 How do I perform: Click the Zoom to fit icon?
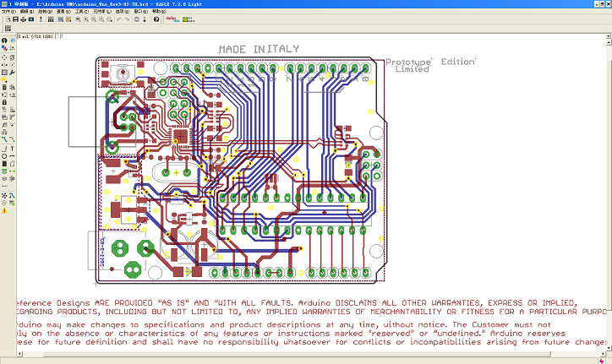click(78, 19)
